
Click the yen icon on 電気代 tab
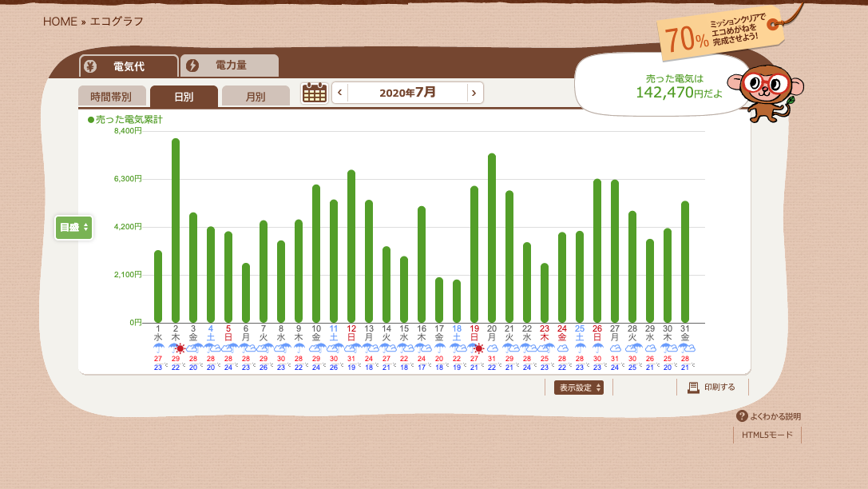(90, 66)
